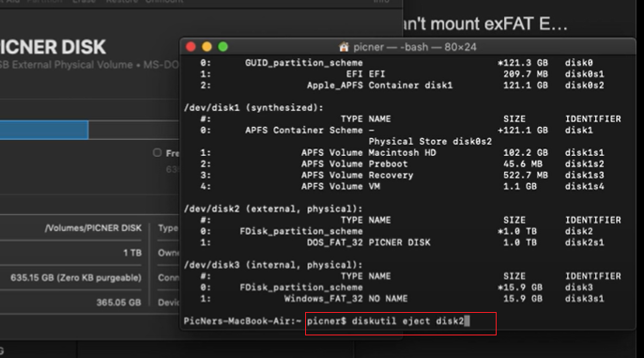The width and height of the screenshot is (644, 358).
Task: Click the 'VM' volume name
Action: pos(375,187)
